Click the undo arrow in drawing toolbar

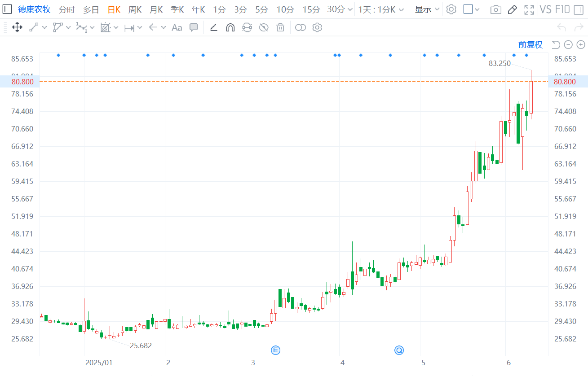coord(561,28)
